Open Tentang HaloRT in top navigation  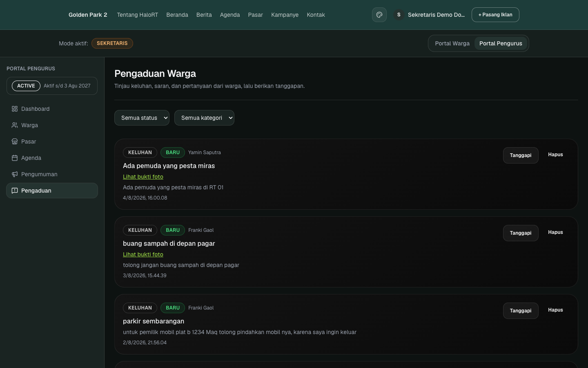137,15
